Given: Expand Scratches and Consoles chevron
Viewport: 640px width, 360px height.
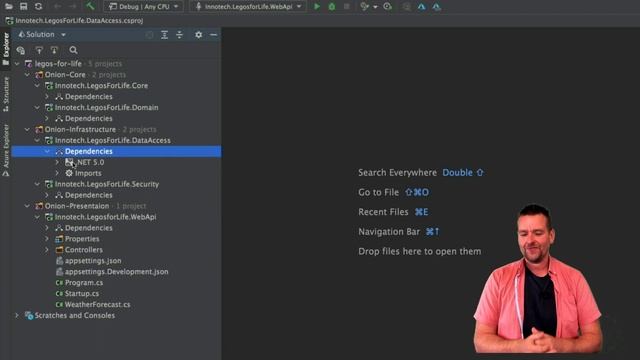Looking at the screenshot, I should tap(17, 316).
